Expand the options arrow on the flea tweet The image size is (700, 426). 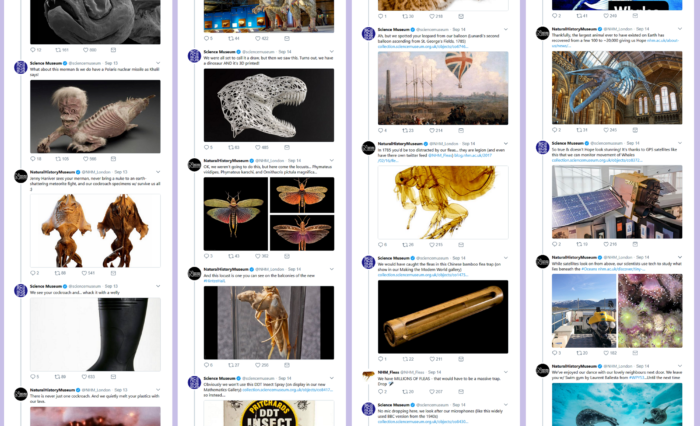click(506, 144)
